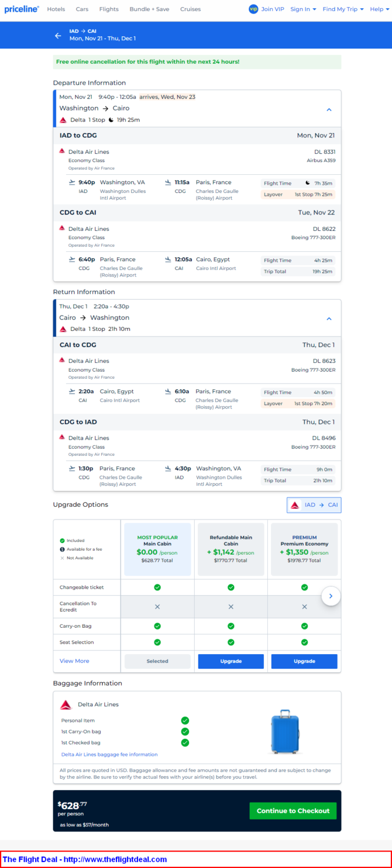Open the Hotels tab
Viewport: 392px width, 868px height.
56,9
